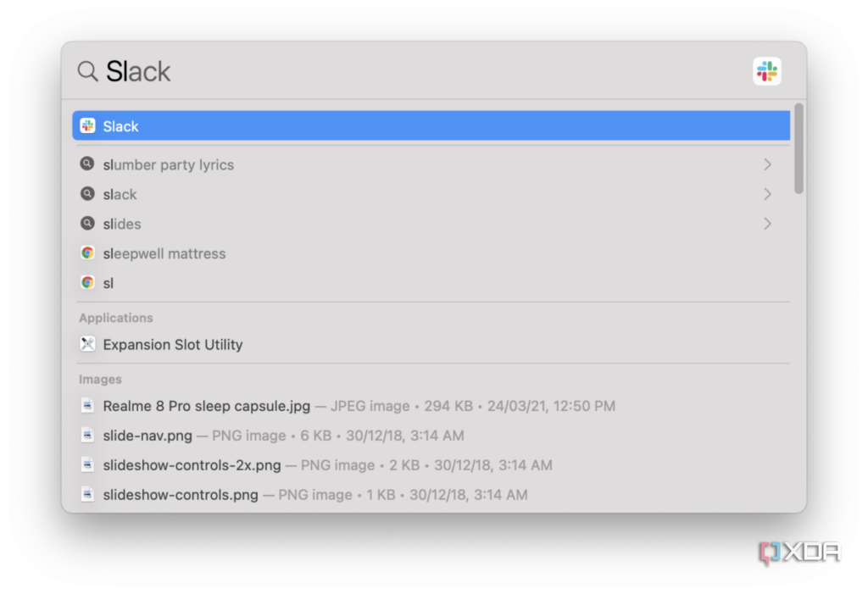This screenshot has width=868, height=594.
Task: Click the search icon beside slack suggestion
Action: point(87,194)
